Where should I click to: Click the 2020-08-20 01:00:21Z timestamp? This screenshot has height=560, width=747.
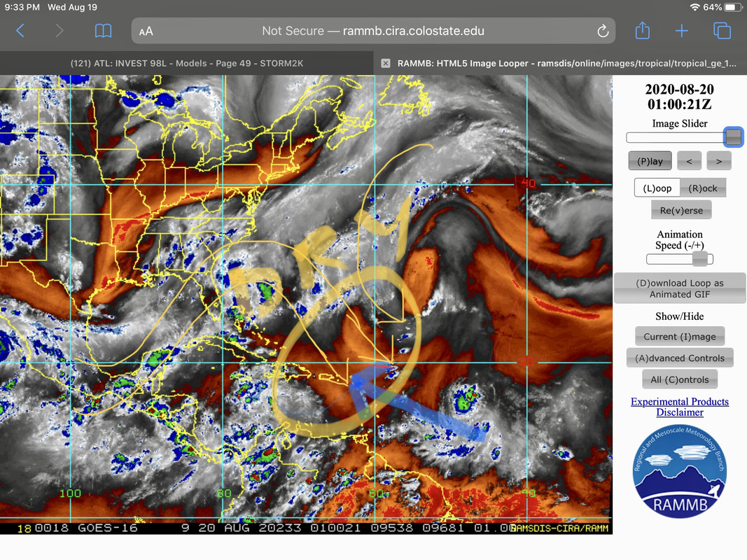coord(679,97)
